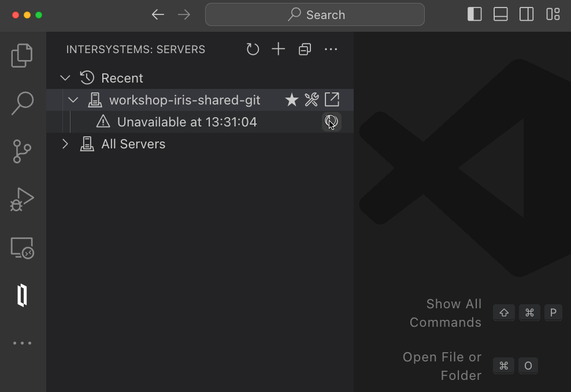Screen dimensions: 571x392
Task: Collapse the workshop-iris-shared-git server node
Action: point(73,100)
